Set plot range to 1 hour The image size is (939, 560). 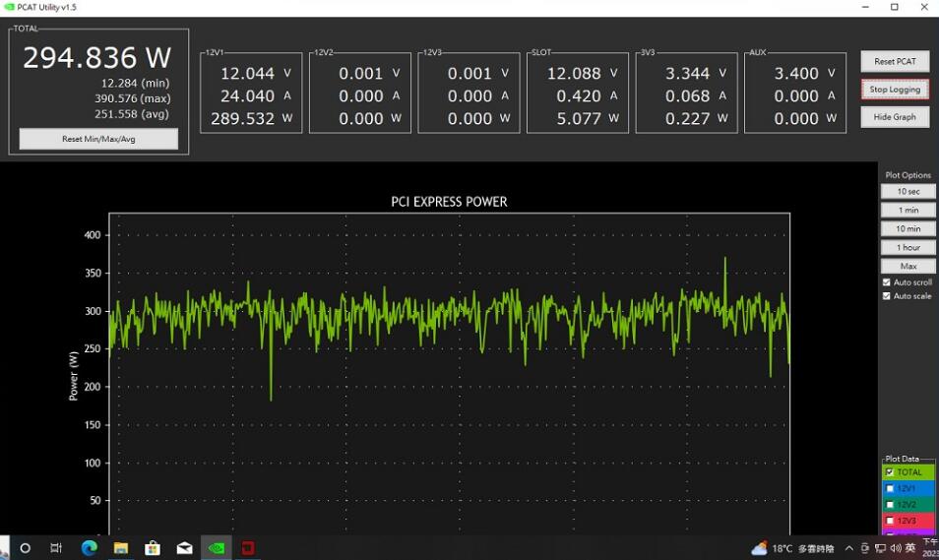(908, 247)
